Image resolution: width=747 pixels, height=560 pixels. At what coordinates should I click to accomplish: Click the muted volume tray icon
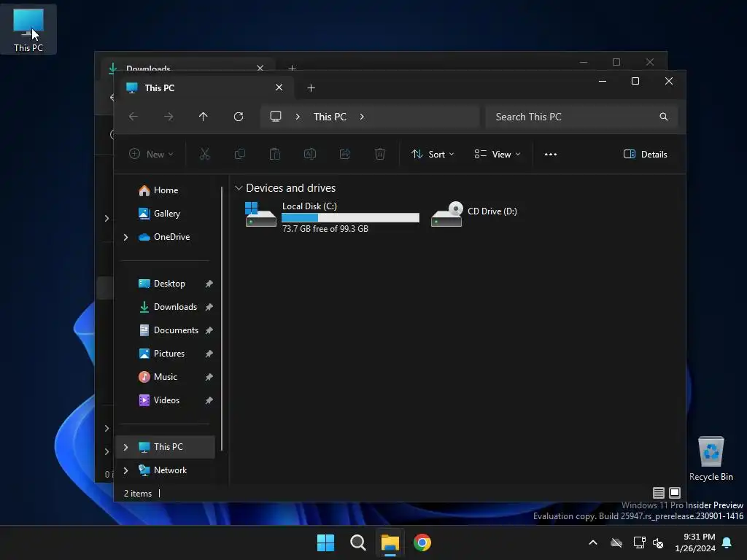pos(658,542)
